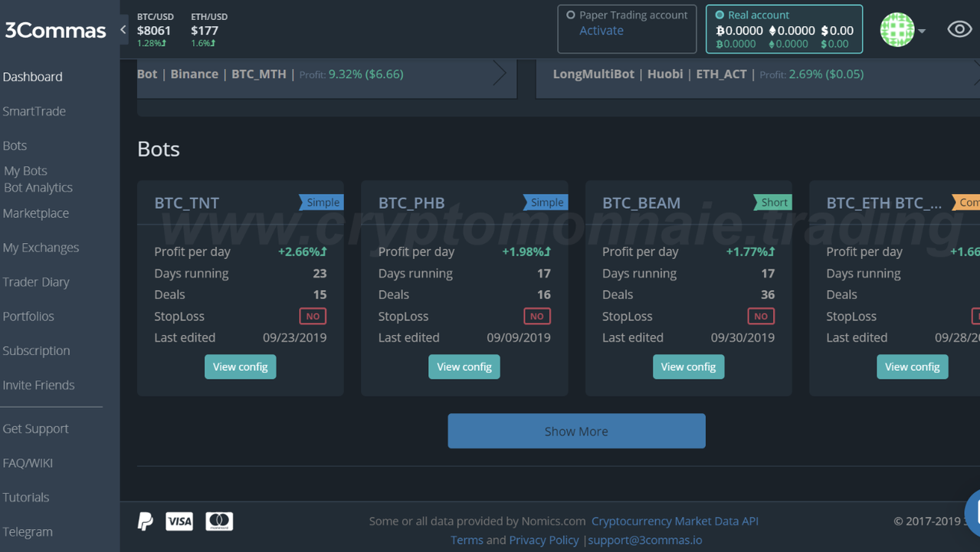Click the Activate link for paper trading
The height and width of the screenshot is (552, 980).
[601, 31]
